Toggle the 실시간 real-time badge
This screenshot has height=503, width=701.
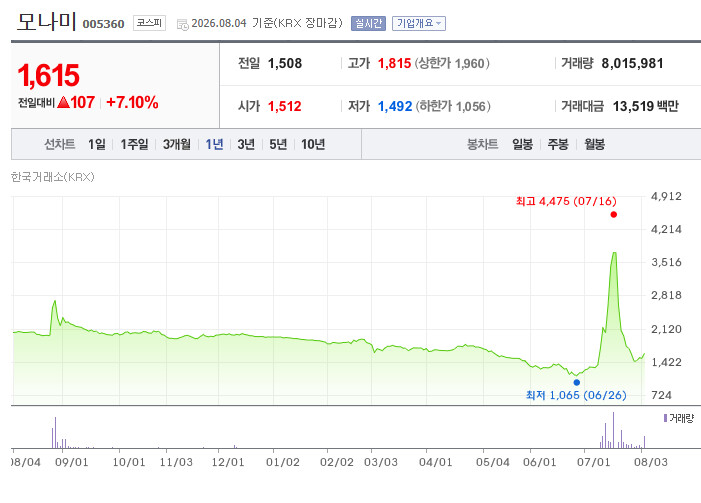368,23
